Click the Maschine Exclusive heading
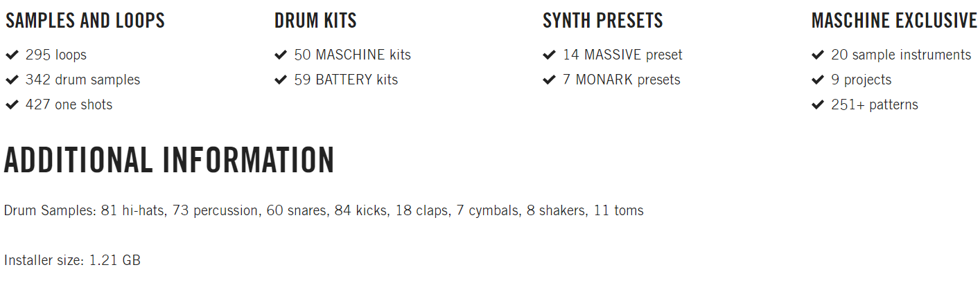The height and width of the screenshot is (283, 980). pos(894,21)
